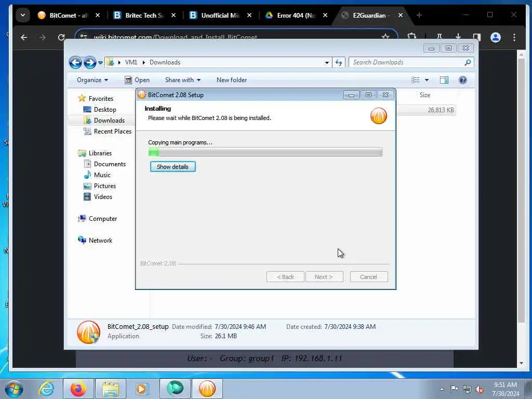The height and width of the screenshot is (399, 532).
Task: Expand the Explorer address bar history dropdown
Action: [327, 62]
